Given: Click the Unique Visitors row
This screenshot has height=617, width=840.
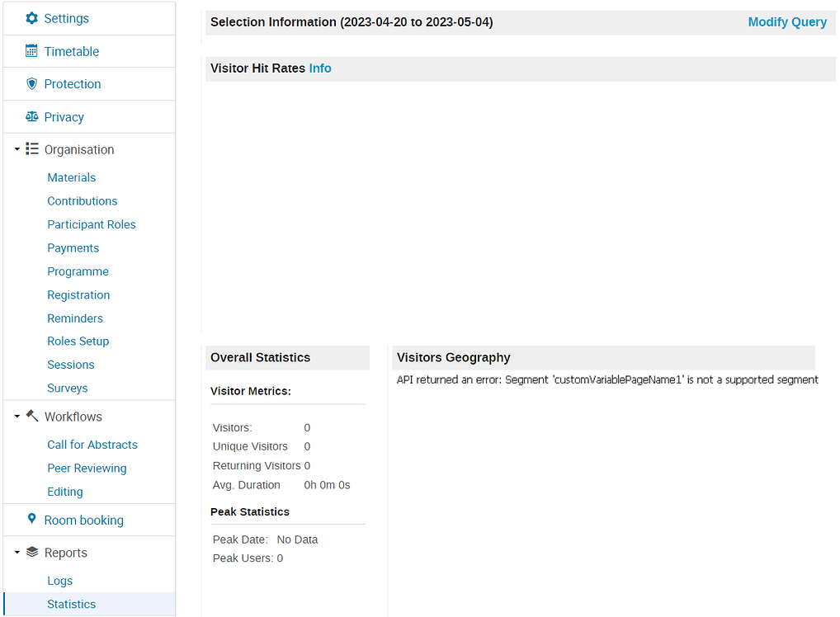Looking at the screenshot, I should [x=262, y=447].
